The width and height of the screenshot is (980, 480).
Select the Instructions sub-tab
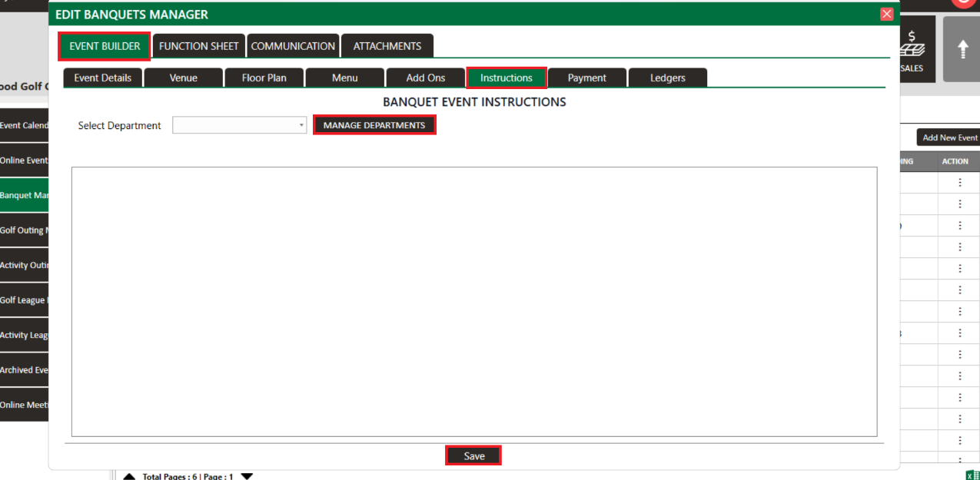[507, 78]
